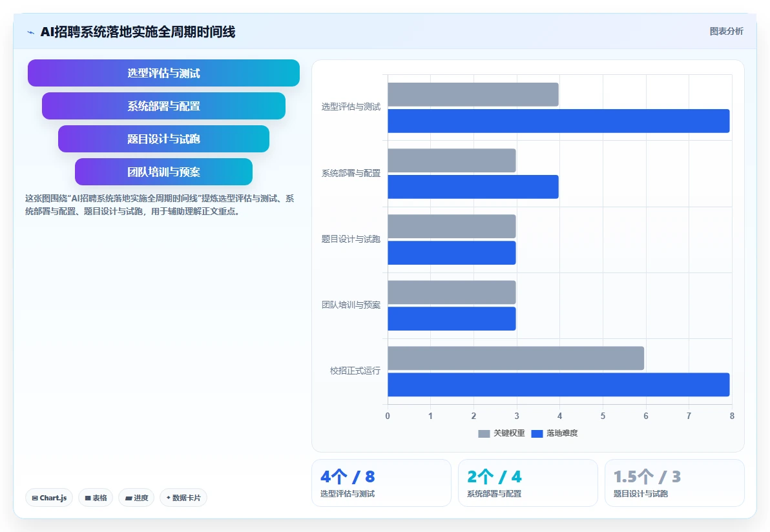This screenshot has width=770, height=532.
Task: Click the 数据卡片 tag chip
Action: 183,498
